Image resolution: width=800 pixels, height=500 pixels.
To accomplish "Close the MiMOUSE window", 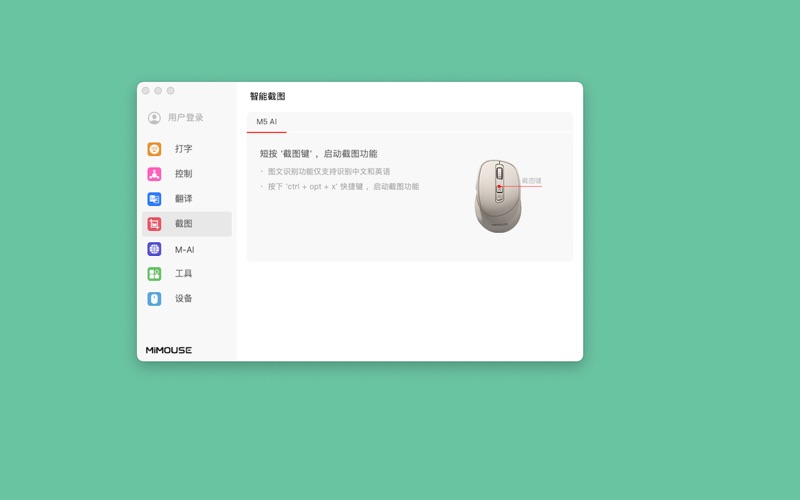I will pos(146,91).
